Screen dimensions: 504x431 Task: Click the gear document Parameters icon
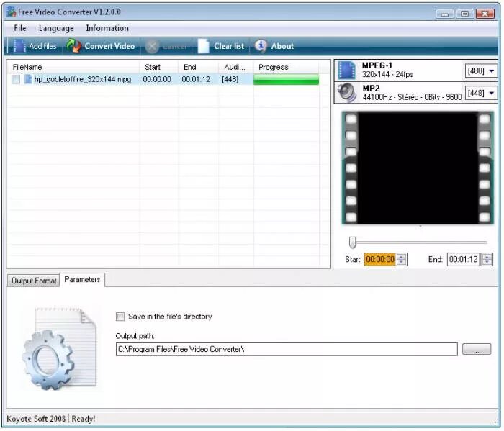[60, 350]
